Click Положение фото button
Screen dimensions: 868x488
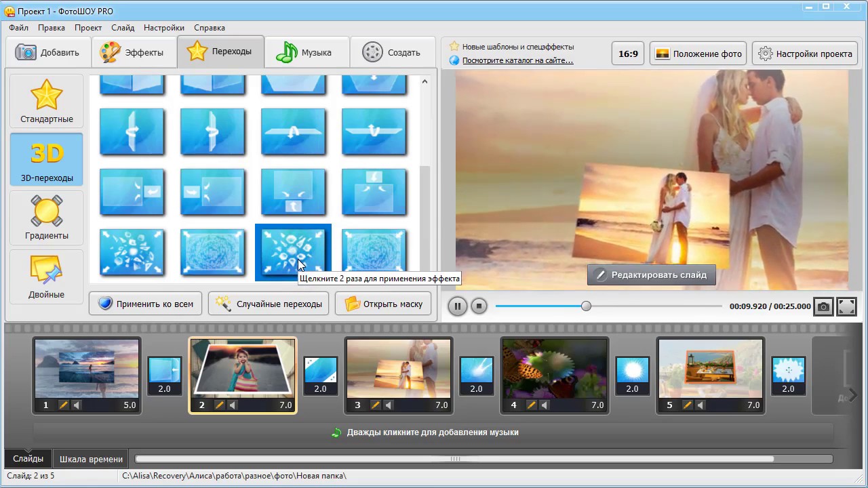tap(698, 54)
